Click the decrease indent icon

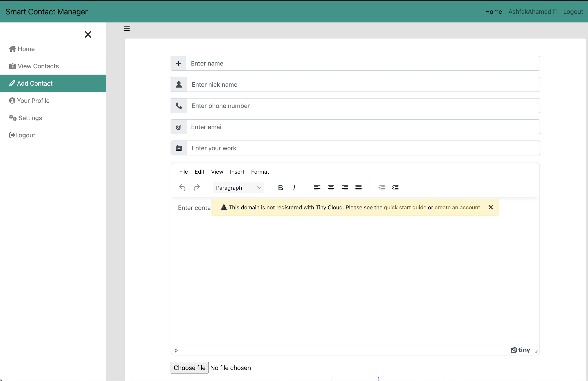pos(382,188)
